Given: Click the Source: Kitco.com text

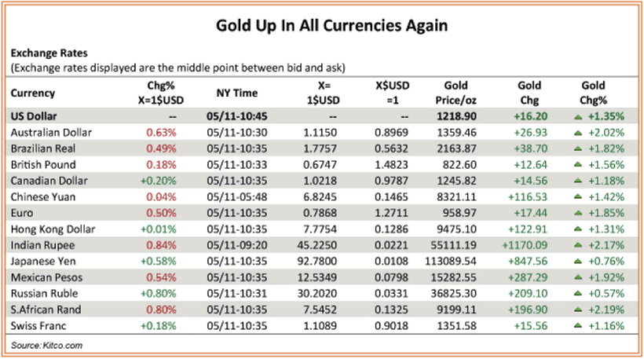Looking at the screenshot, I should click(x=47, y=345).
